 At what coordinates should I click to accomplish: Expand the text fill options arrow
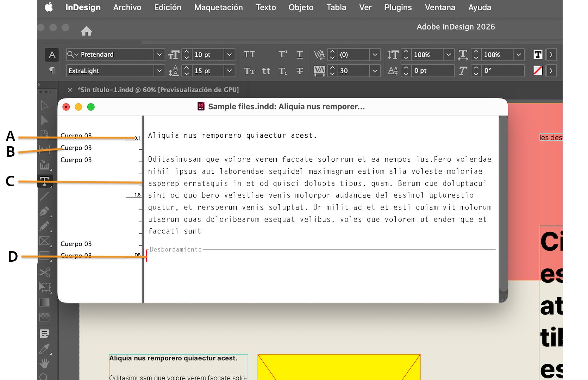tap(551, 55)
